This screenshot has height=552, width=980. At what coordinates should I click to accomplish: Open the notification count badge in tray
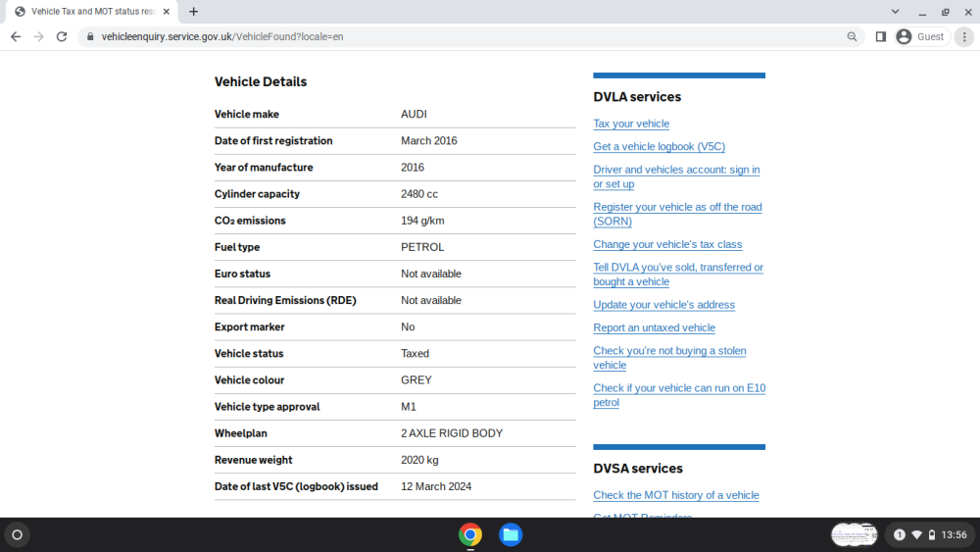coord(900,535)
